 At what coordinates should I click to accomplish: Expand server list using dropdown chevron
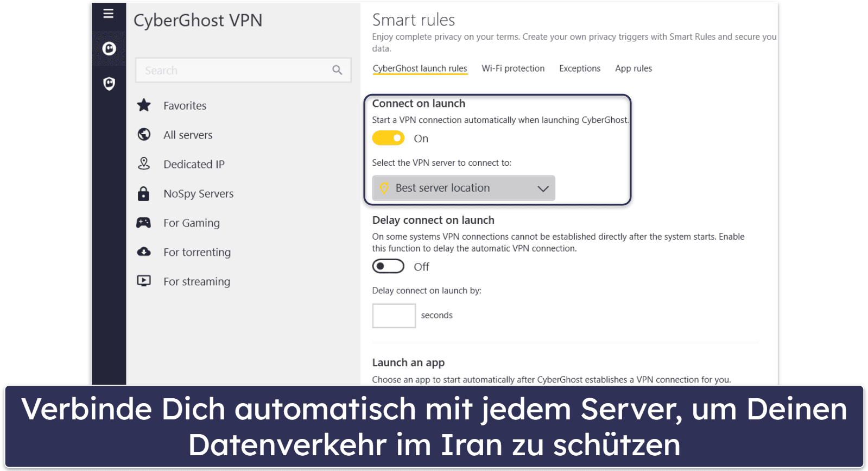pos(543,189)
